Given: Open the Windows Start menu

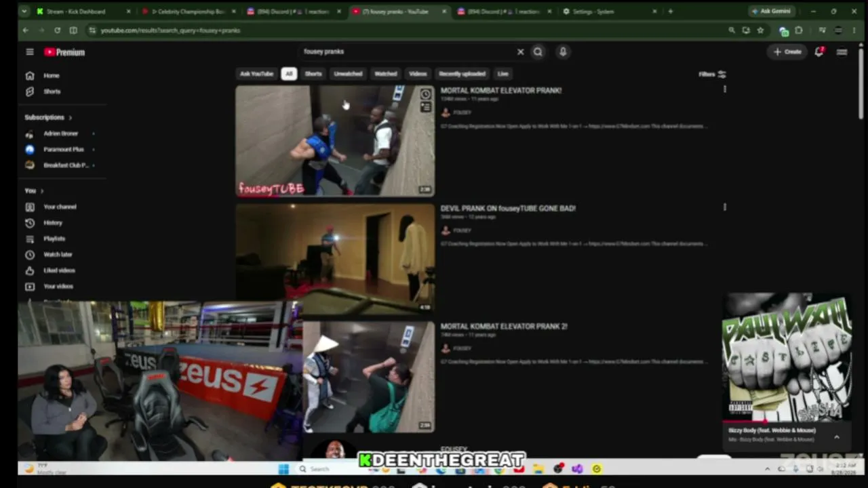Looking at the screenshot, I should point(283,469).
